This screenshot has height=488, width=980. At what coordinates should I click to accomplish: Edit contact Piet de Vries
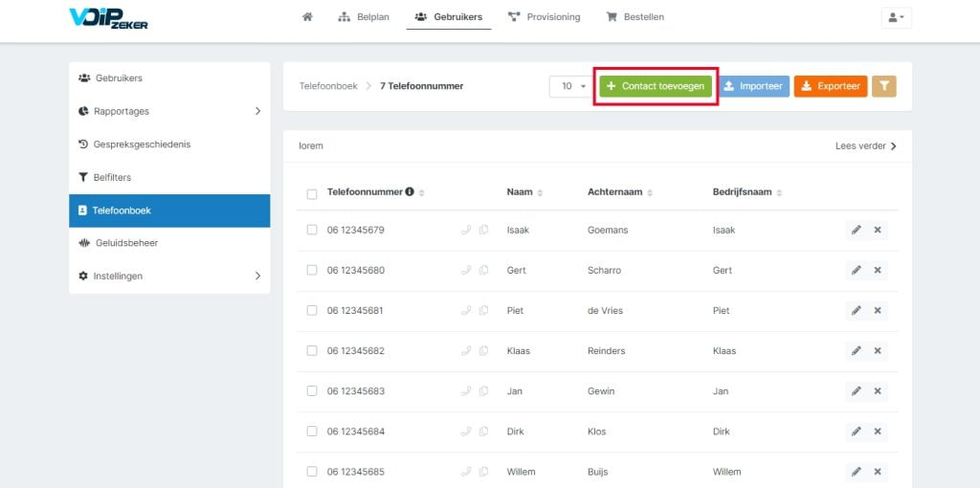click(857, 311)
